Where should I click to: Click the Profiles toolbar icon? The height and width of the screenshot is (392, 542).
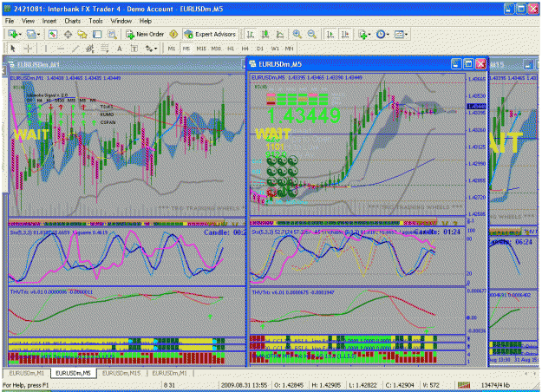(31, 34)
